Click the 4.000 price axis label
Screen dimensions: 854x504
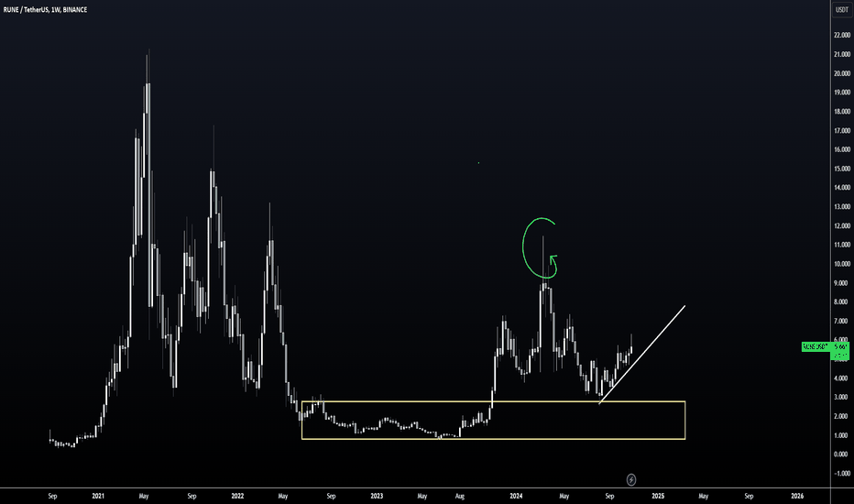[843, 378]
